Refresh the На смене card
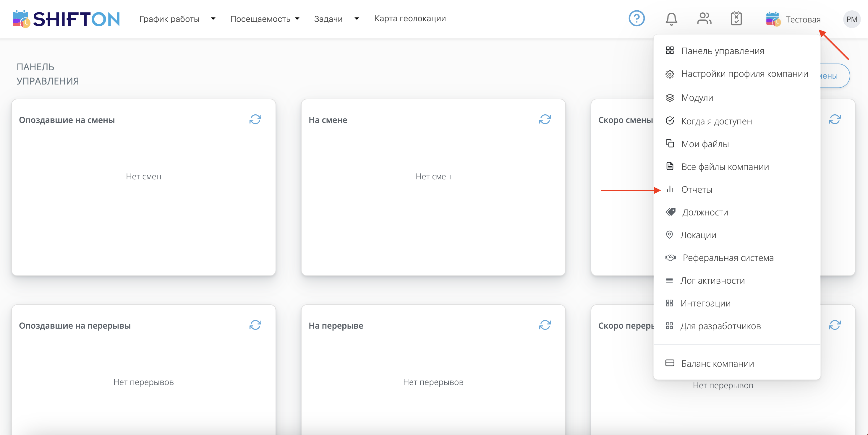 545,119
